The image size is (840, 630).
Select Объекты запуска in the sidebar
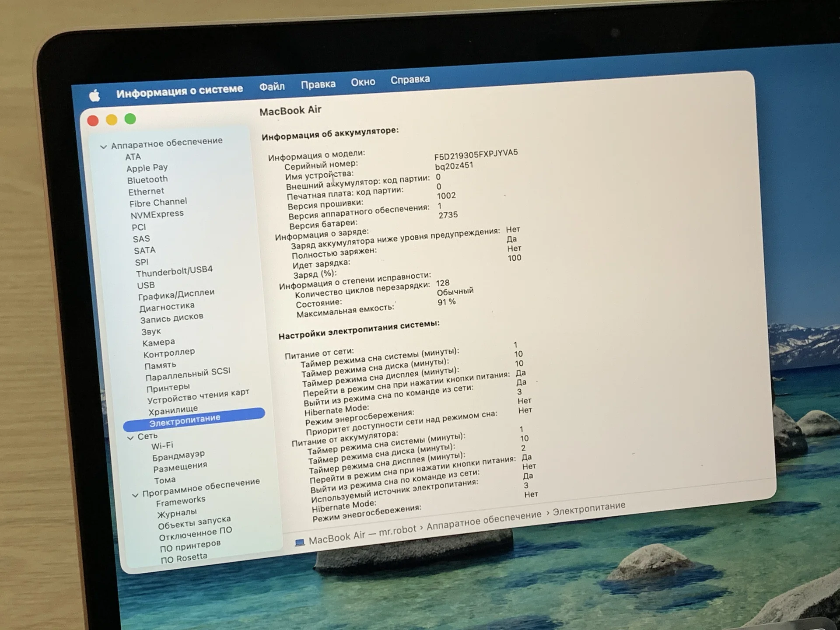[194, 523]
